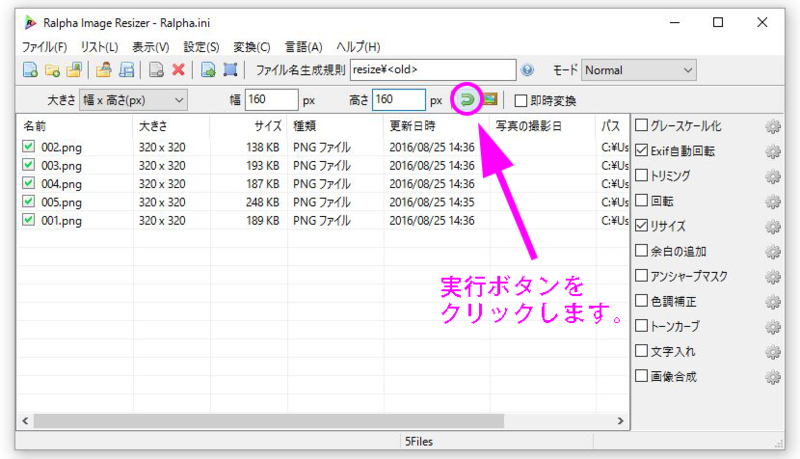Image resolution: width=800 pixels, height=459 pixels.
Task: Uncheck the 002.png file checkbox
Action: tap(29, 146)
